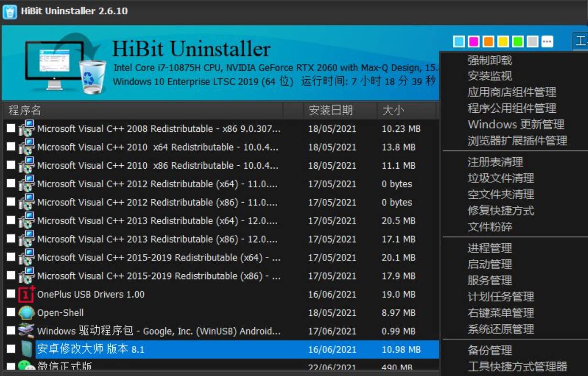
Task: Click the HiBit Uninstaller title bar icon
Action: coord(10,11)
